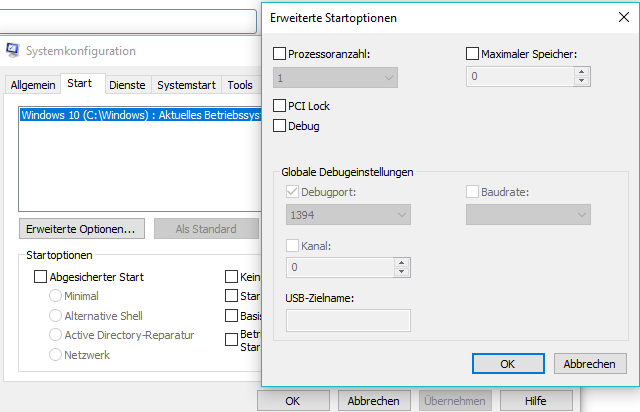Screen dimensions: 640x412
Task: Toggle the PCI Lock checkbox
Action: coord(279,105)
